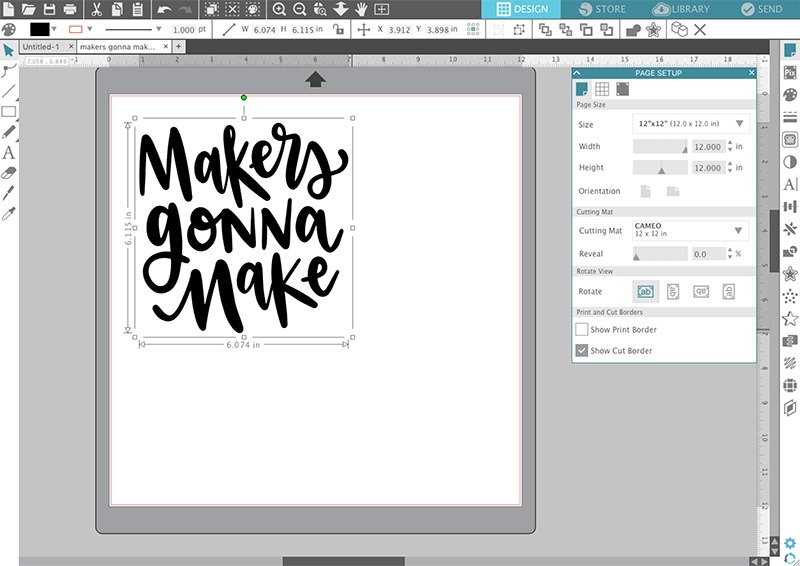Click the Undo arrow icon

tap(163, 9)
